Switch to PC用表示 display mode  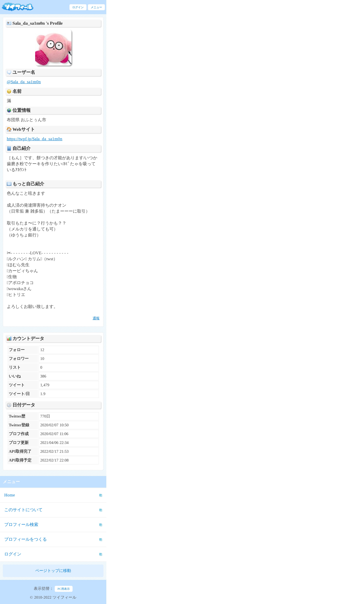point(64,589)
